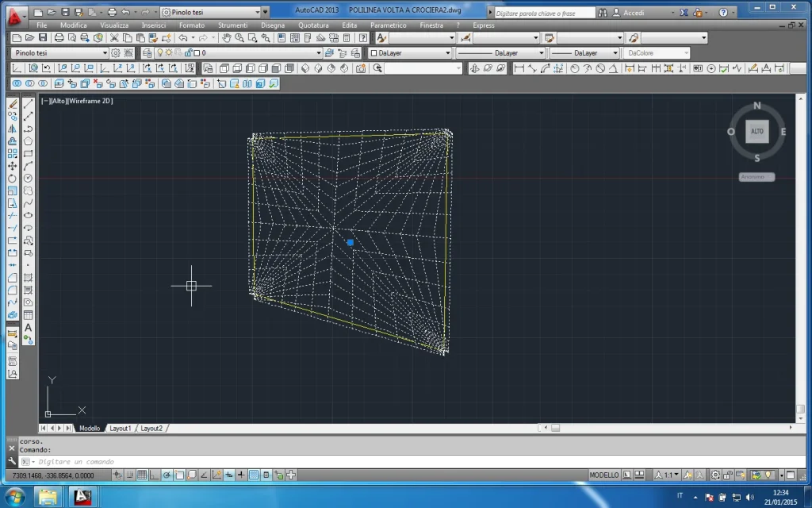Open the Pinolo tesi workspace dropdown

tap(59, 53)
